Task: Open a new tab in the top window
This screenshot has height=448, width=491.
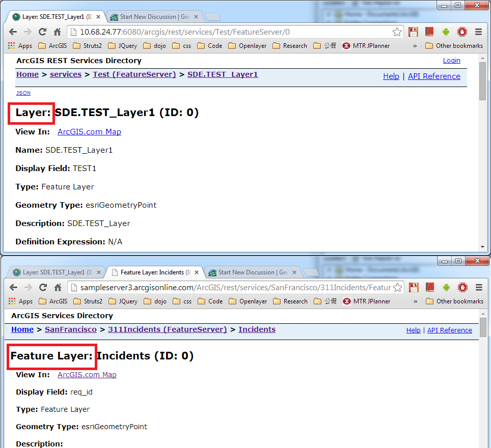Action: click(x=213, y=17)
